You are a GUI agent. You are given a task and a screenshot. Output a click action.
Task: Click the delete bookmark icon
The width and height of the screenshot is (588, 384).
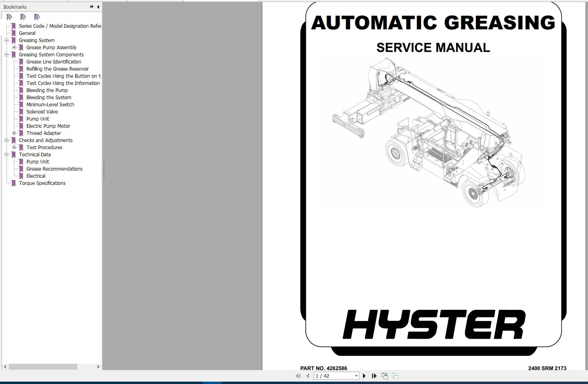click(9, 17)
